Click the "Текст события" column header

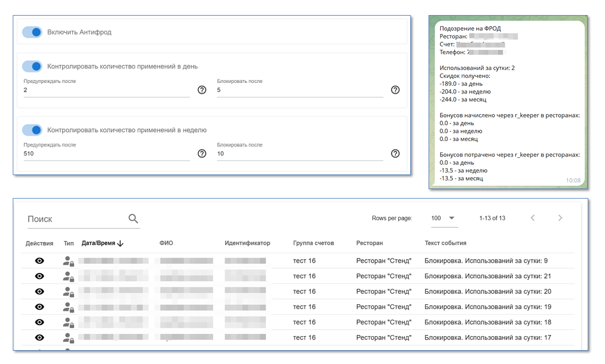445,243
